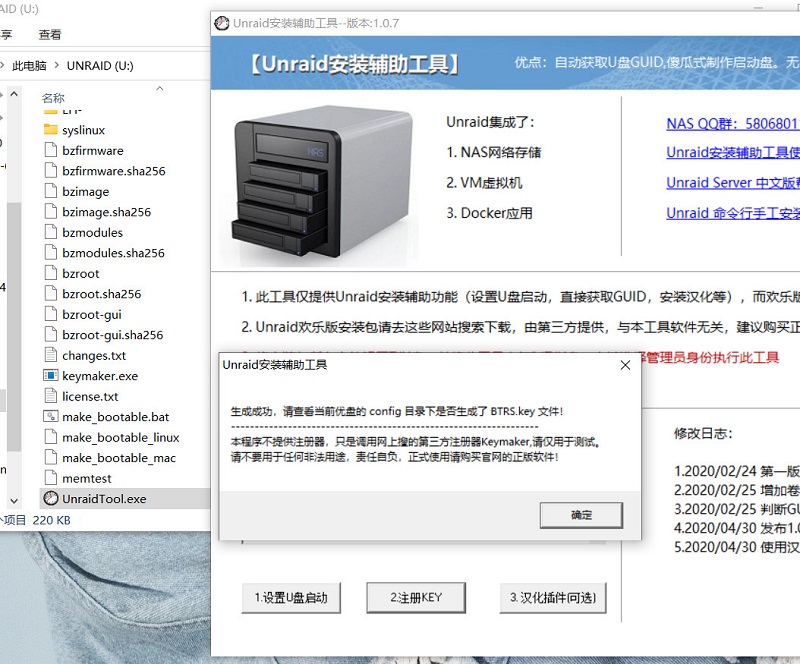Click 2. VM虚拟机 feature text
The height and width of the screenshot is (664, 800).
484,183
